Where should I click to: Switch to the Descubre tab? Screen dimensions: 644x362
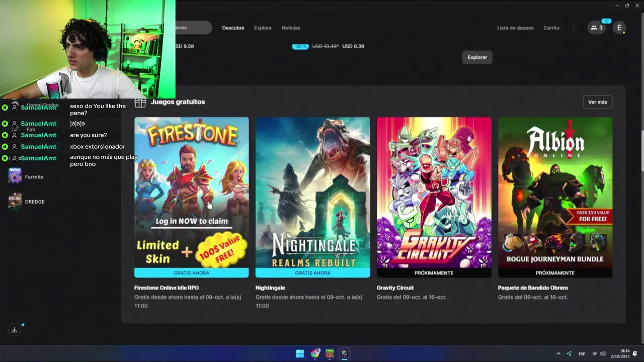[x=233, y=28]
